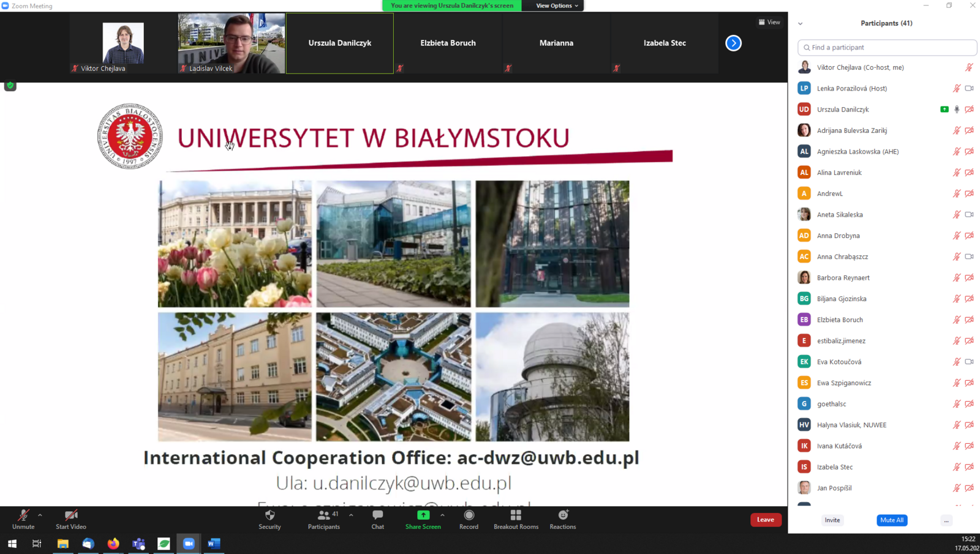Click the Share Screen icon
Screen dimensions: 980x554
click(x=423, y=515)
